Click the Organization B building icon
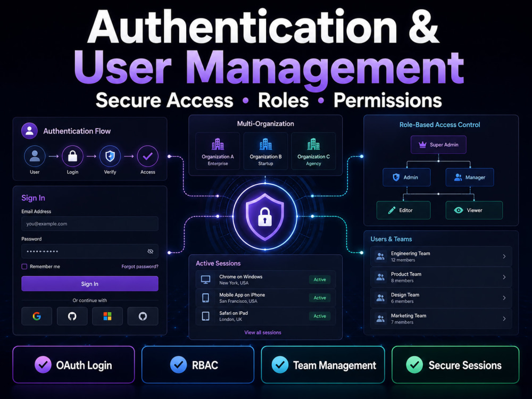Image resolution: width=532 pixels, height=399 pixels. [265, 144]
